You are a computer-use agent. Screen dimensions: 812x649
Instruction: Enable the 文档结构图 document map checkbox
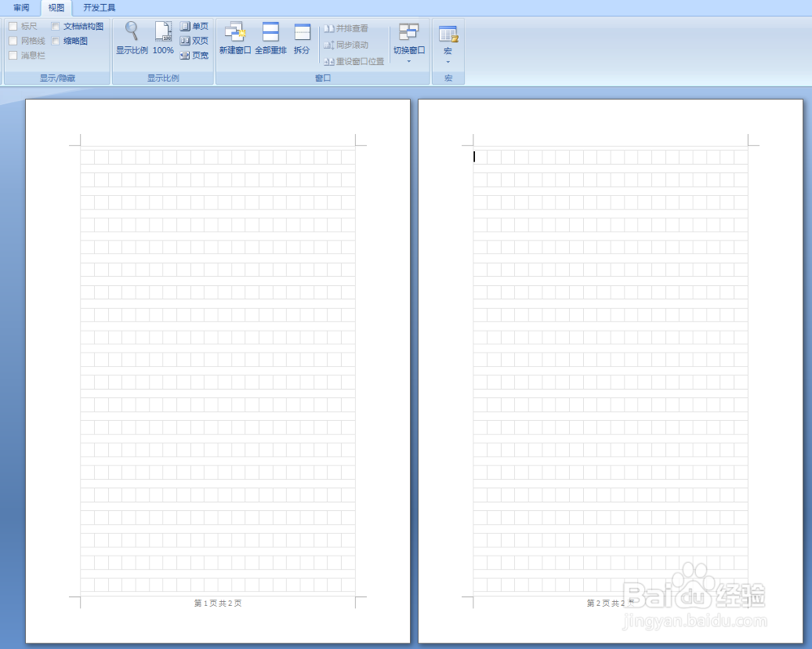click(x=55, y=26)
